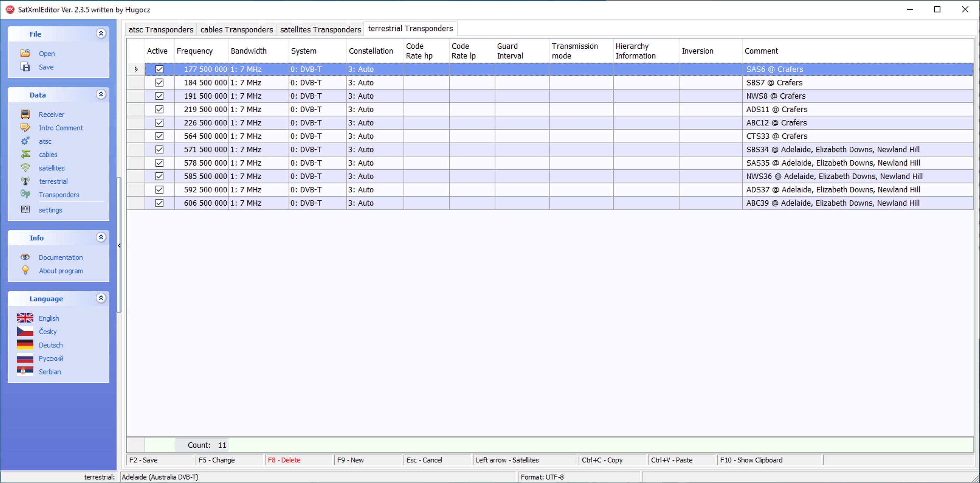The width and height of the screenshot is (980, 483).
Task: Uncheck Active for 585 500 000 row
Action: (x=159, y=176)
